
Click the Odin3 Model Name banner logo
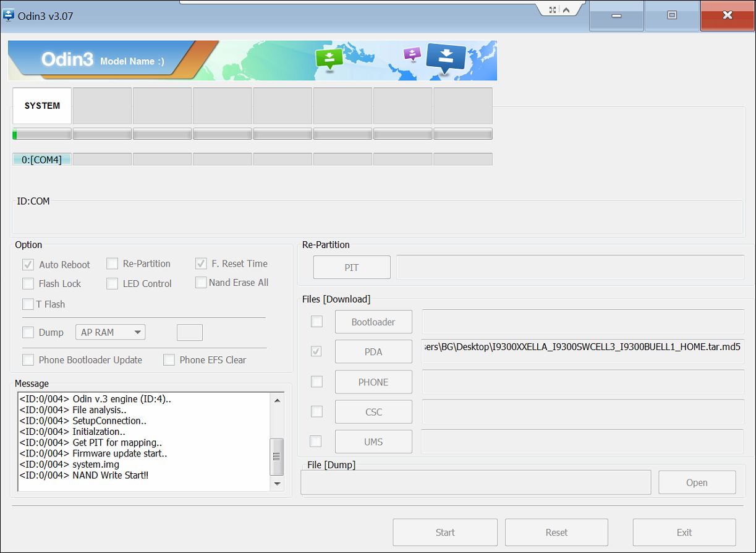coord(103,60)
